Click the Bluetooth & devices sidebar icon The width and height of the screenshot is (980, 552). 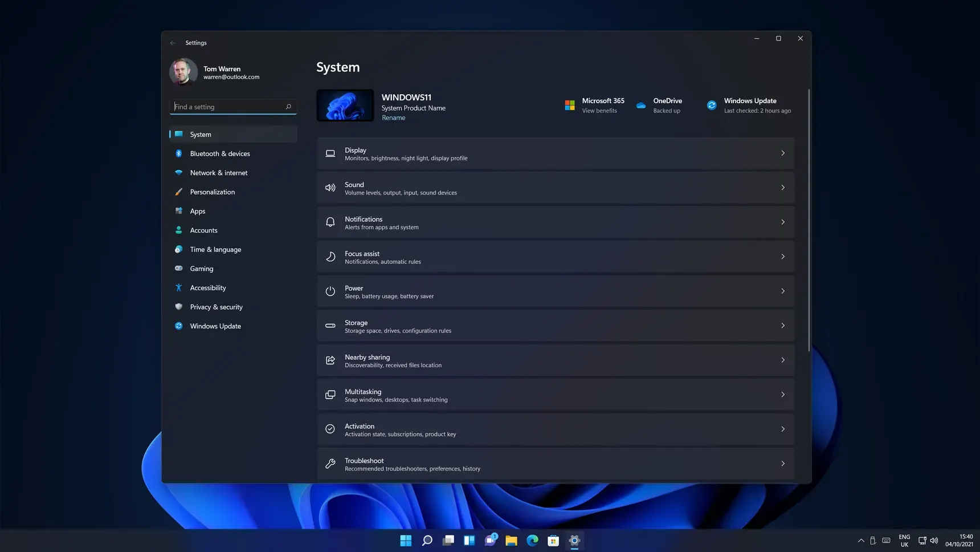pos(178,153)
